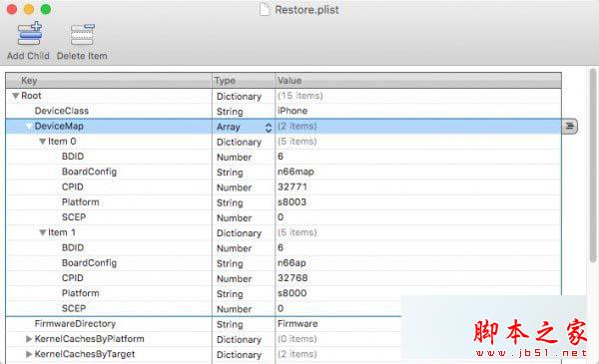Click the Delete Item toolbar icon

pyautogui.click(x=83, y=34)
